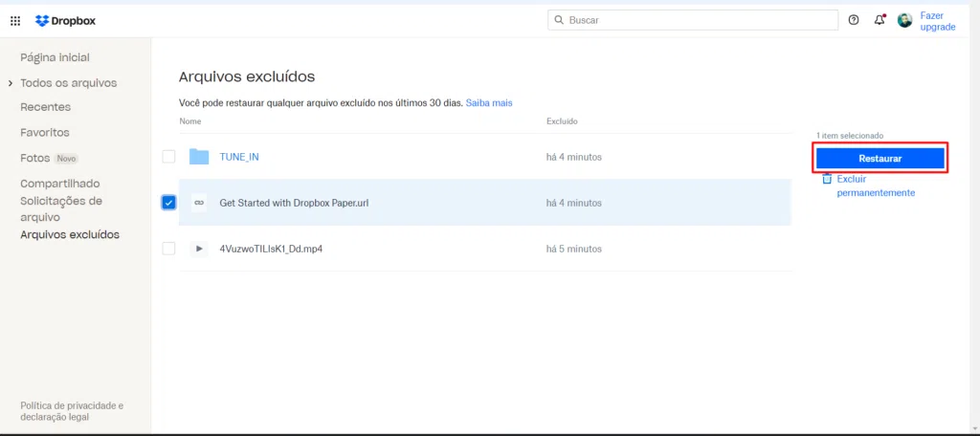Click the Novo badge next to Fotos
Screen dimensions: 980x436
coord(66,159)
